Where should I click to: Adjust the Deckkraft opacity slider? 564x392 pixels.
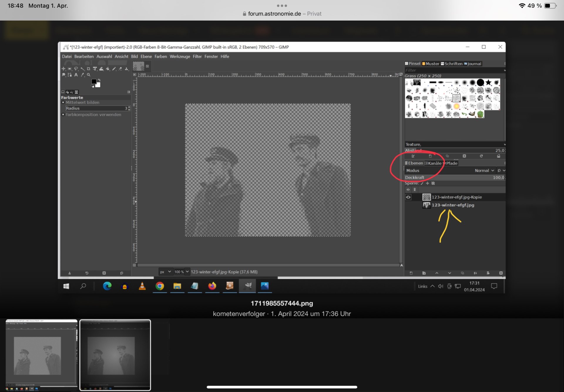click(455, 177)
